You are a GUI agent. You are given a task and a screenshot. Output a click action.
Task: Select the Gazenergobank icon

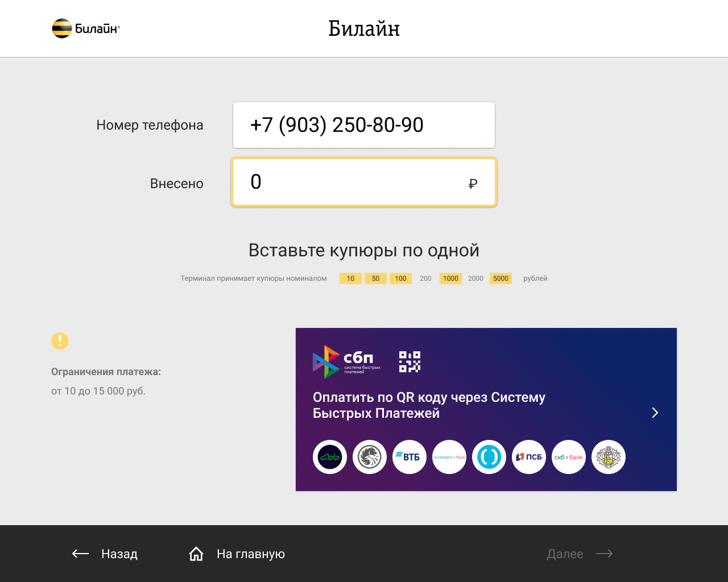pyautogui.click(x=449, y=457)
